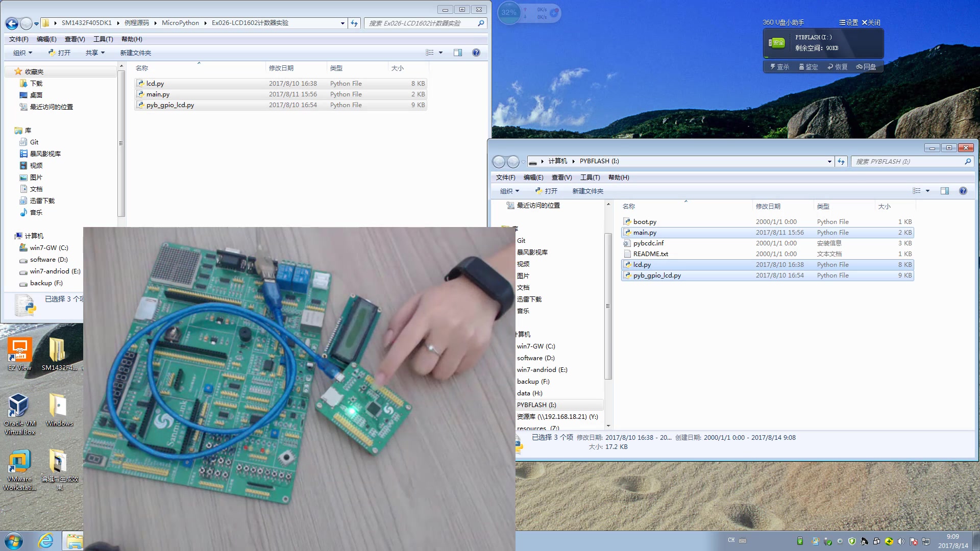This screenshot has height=551, width=980.
Task: Click 网盘 icon in 360 U盘 assistant
Action: (866, 67)
